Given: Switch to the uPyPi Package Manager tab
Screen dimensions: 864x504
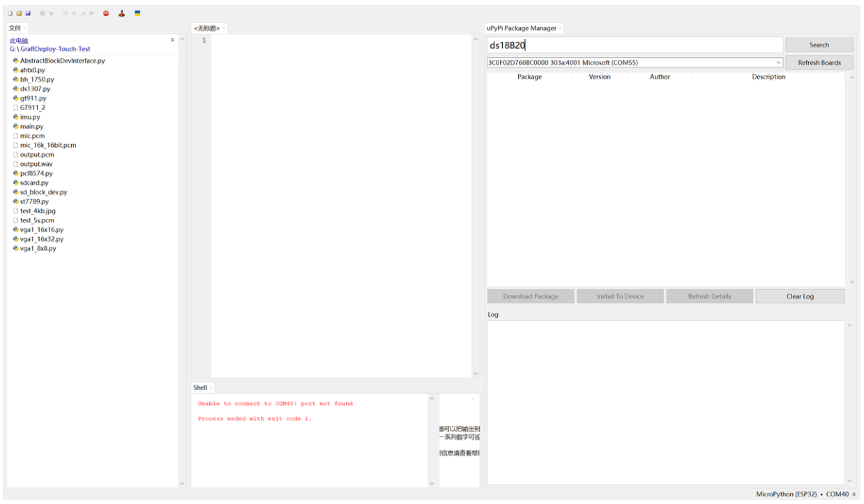Looking at the screenshot, I should click(521, 28).
